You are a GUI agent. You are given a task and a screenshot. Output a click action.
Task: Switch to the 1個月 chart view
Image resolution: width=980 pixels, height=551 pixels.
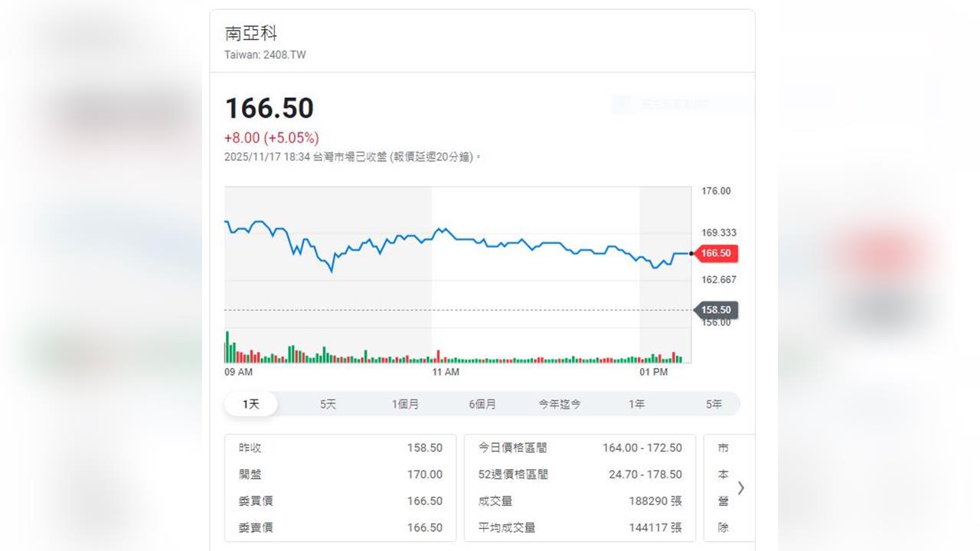pyautogui.click(x=405, y=403)
